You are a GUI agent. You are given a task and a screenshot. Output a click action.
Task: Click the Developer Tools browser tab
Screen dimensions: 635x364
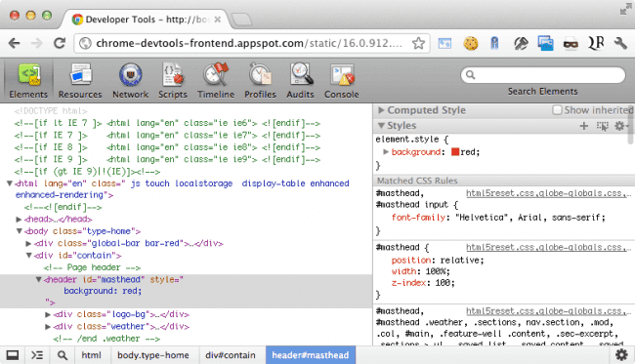(147, 20)
